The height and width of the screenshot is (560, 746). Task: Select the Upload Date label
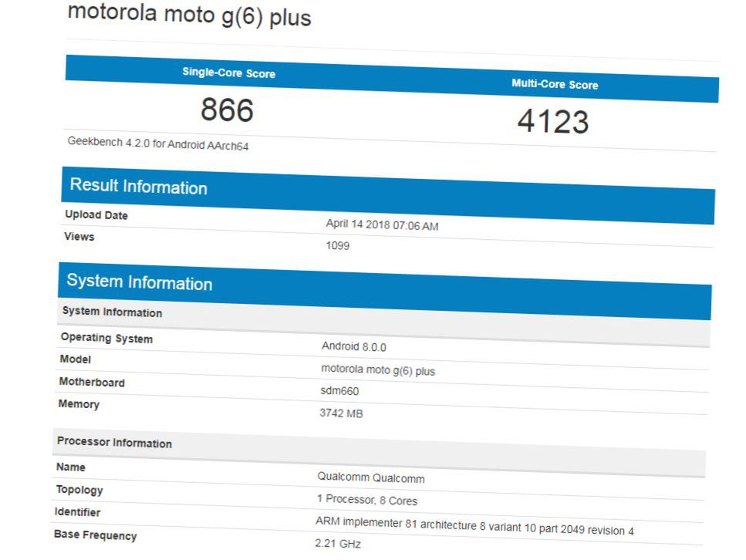tap(96, 214)
